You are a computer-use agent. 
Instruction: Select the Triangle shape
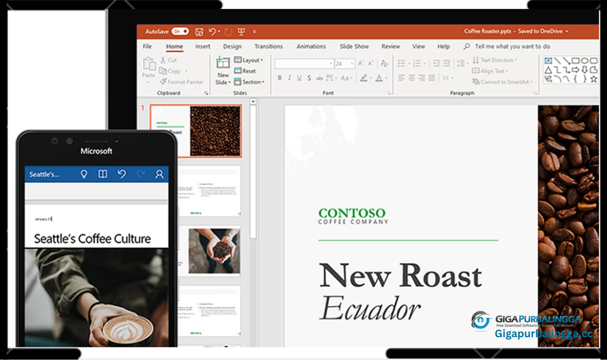pos(548,70)
